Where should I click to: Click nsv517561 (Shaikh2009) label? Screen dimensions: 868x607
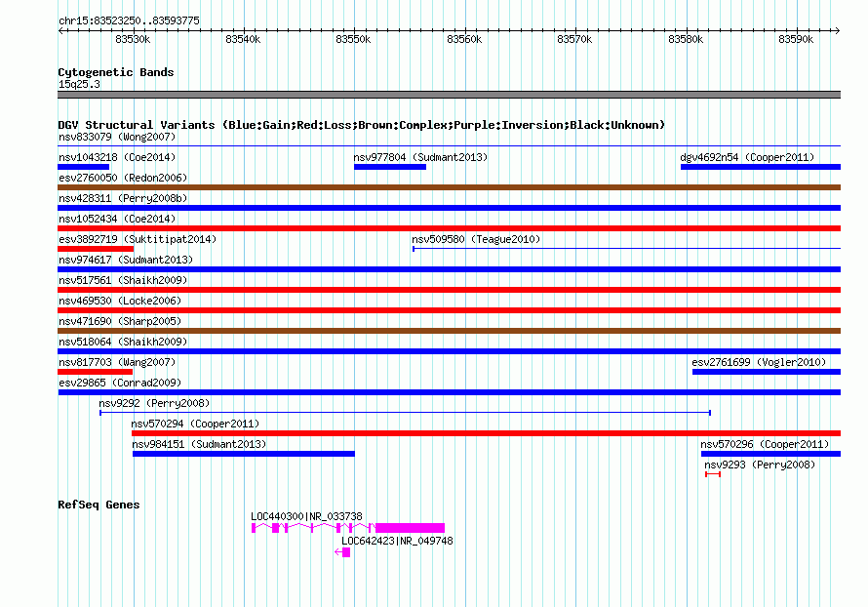(x=123, y=280)
